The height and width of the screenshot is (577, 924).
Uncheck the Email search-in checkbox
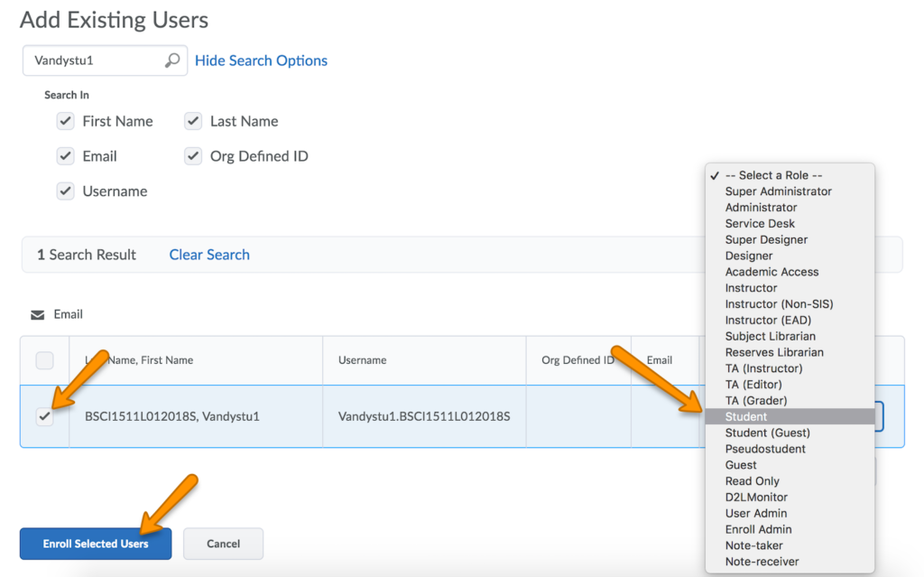coord(66,155)
